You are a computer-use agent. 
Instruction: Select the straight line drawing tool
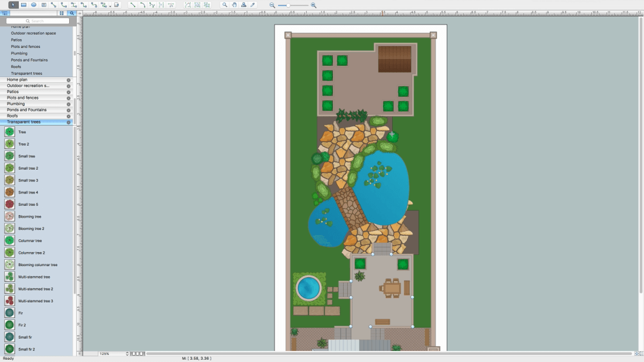[x=132, y=5]
